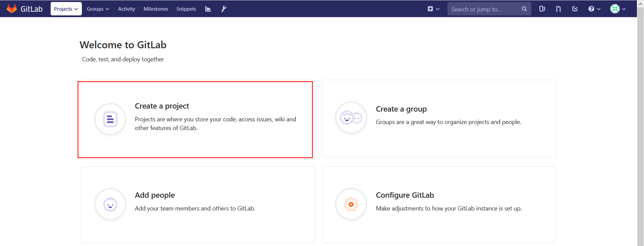644x246 pixels.
Task: Click the Add people face icon
Action: click(110, 204)
